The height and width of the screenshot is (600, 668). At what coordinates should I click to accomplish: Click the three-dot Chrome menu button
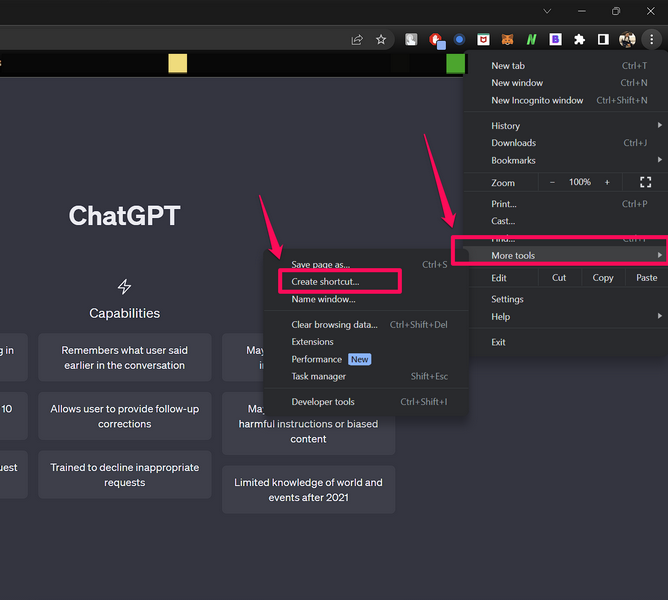[651, 40]
